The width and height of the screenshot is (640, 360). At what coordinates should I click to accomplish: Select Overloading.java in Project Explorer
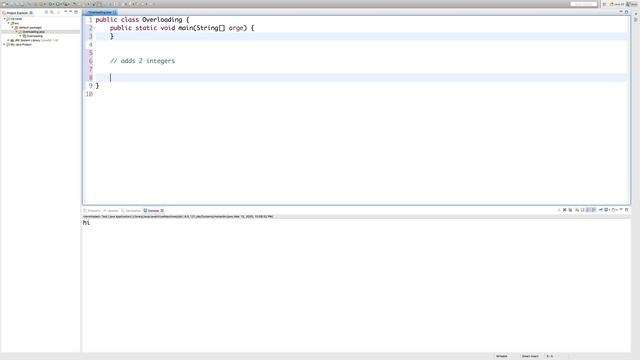pyautogui.click(x=33, y=31)
